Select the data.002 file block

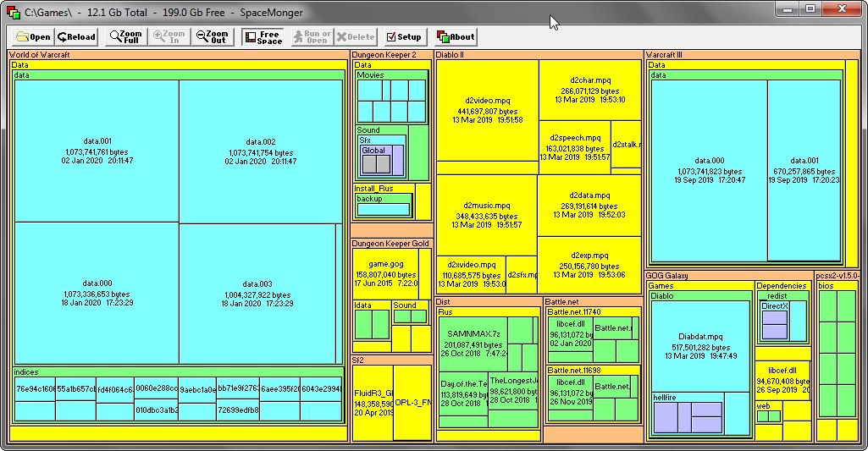pos(261,151)
